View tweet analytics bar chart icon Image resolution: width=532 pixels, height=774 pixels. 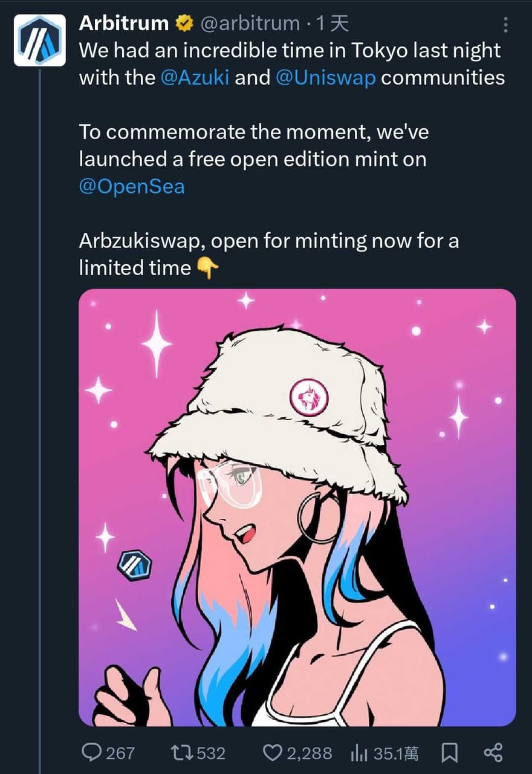[359, 753]
